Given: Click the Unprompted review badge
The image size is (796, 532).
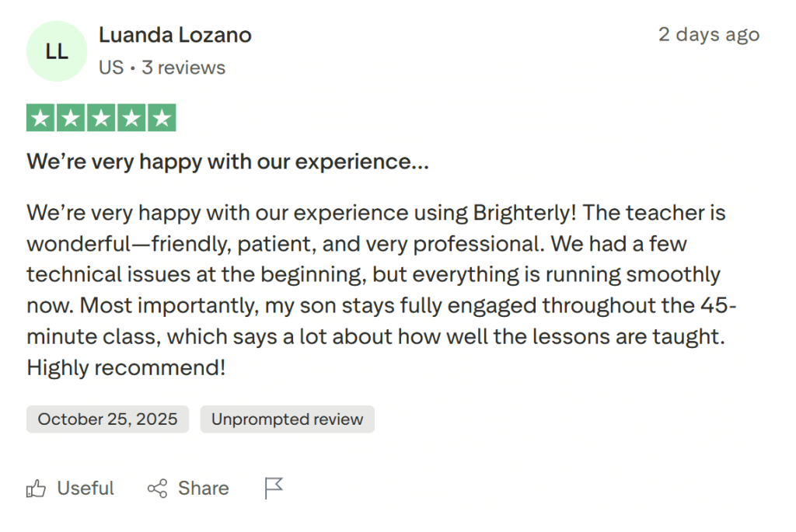Looking at the screenshot, I should click(287, 419).
